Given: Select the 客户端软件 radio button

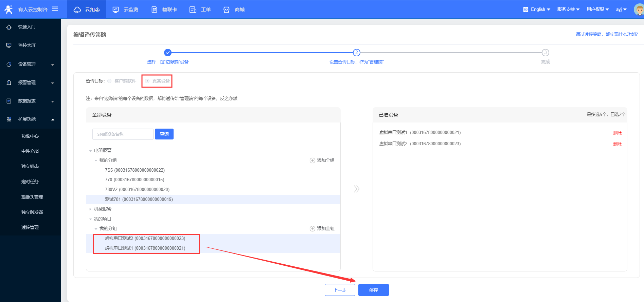Looking at the screenshot, I should pos(109,81).
